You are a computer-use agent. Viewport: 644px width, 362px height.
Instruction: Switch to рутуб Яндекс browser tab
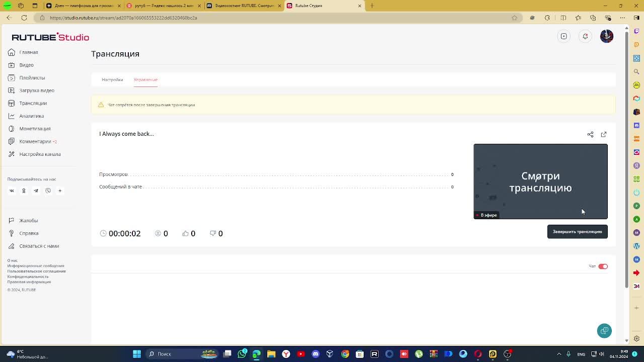pyautogui.click(x=164, y=6)
